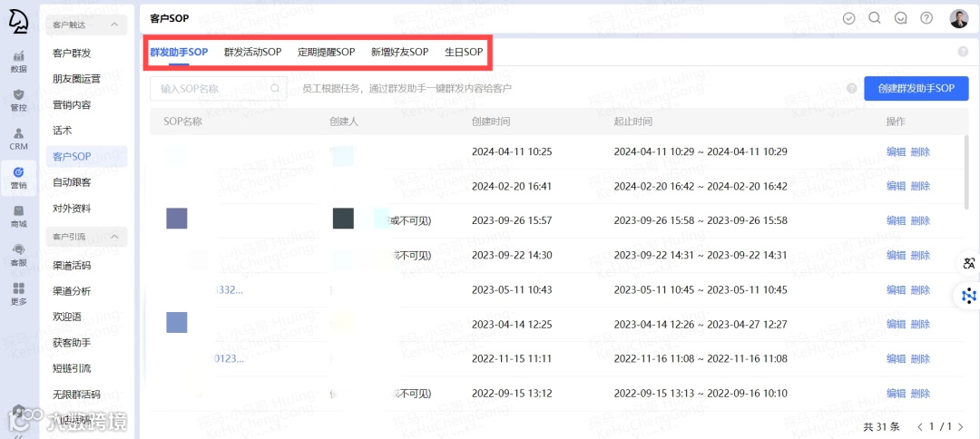Click the table's vertical scrollbar
The height and width of the screenshot is (439, 980).
point(967,173)
